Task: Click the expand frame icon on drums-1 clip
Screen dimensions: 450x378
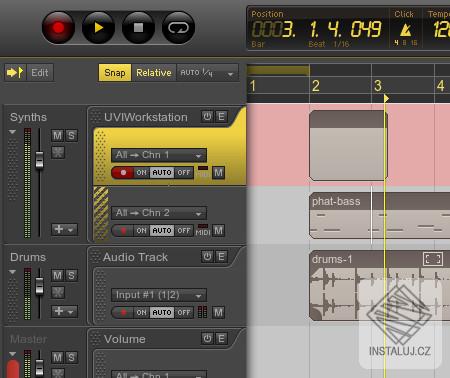Action: click(x=433, y=259)
